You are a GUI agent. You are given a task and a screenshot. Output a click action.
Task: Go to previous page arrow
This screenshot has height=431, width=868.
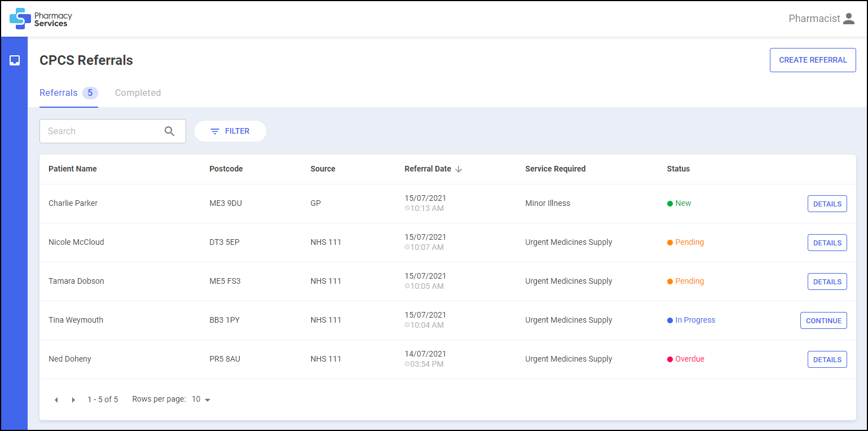(56, 400)
